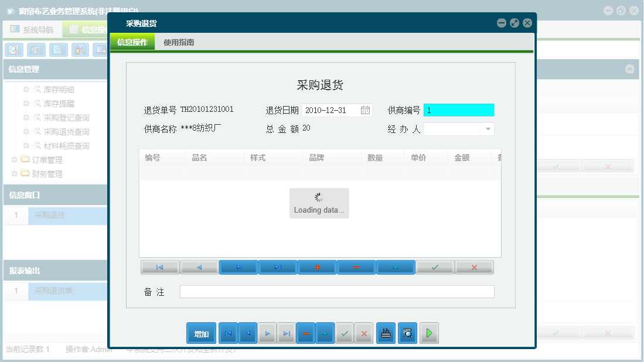Open the 退货日期 date picker

point(366,110)
